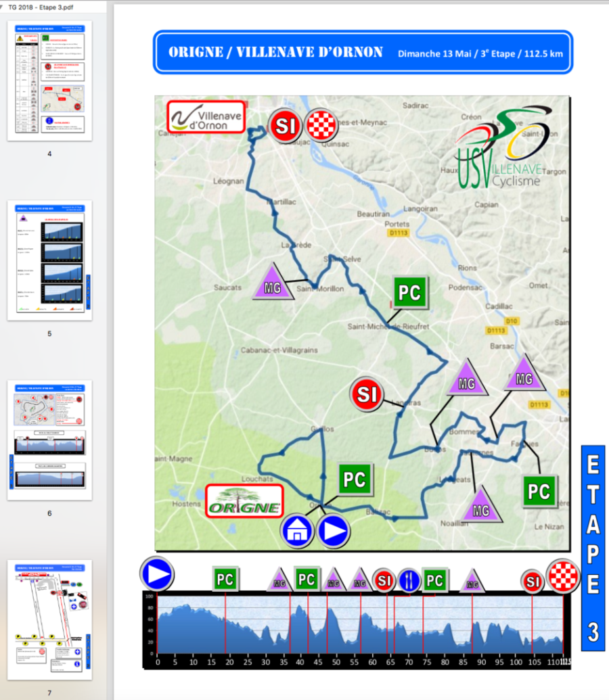Go to the page 7 thumbnail

click(49, 620)
